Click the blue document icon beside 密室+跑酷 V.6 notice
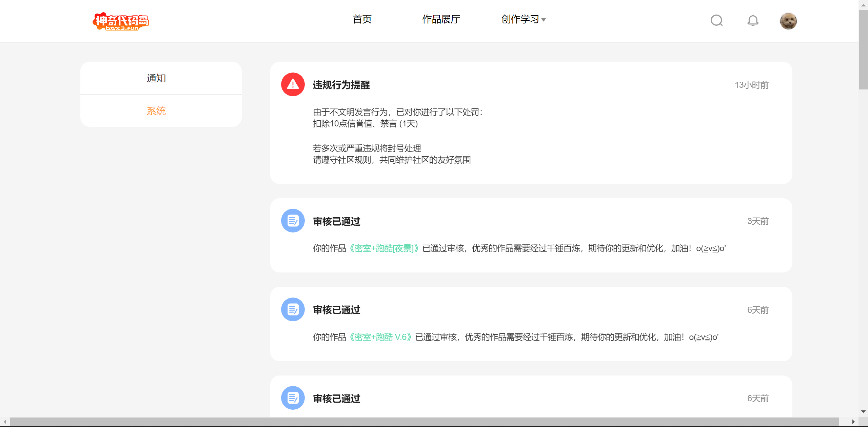868x427 pixels. point(293,309)
